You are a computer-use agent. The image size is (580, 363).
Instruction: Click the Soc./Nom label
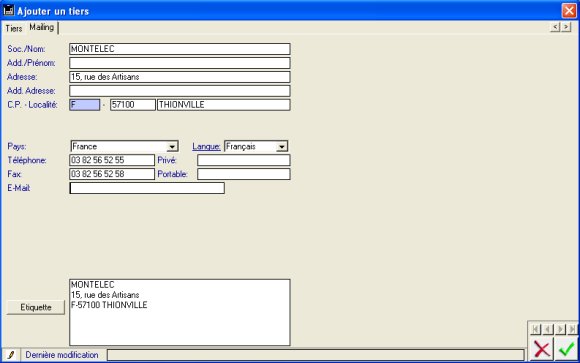click(26, 49)
